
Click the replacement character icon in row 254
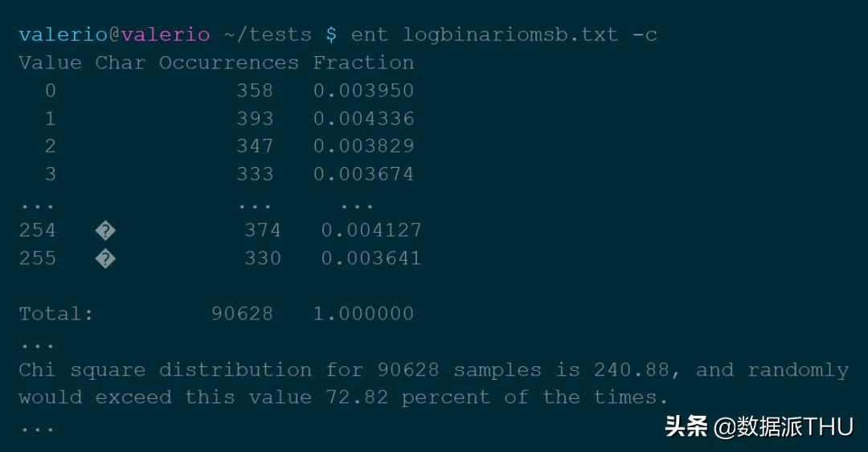[105, 231]
